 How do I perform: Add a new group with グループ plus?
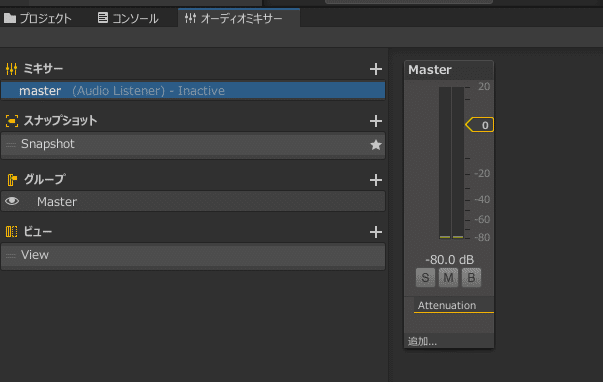tap(376, 180)
